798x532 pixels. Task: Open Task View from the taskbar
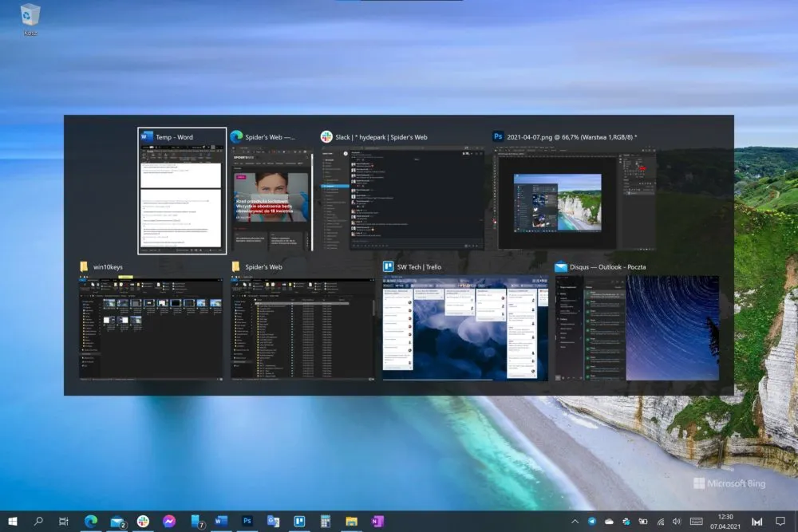tap(64, 522)
